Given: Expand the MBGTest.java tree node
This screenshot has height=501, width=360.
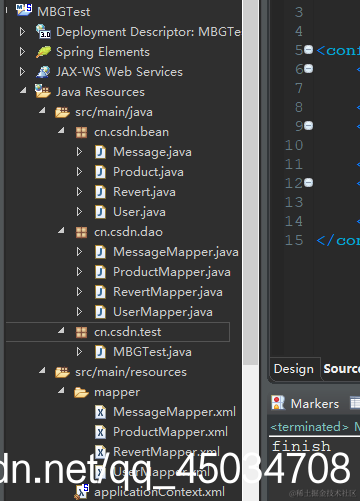Looking at the screenshot, I should click(x=79, y=352).
